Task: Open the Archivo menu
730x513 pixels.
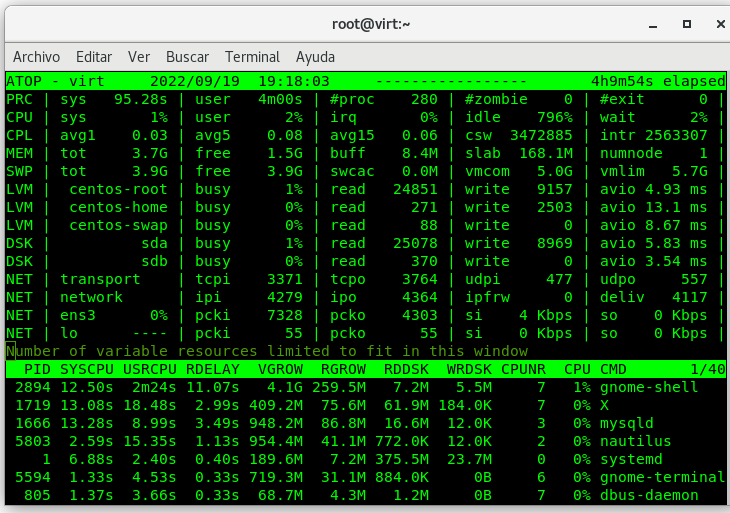Action: (36, 57)
